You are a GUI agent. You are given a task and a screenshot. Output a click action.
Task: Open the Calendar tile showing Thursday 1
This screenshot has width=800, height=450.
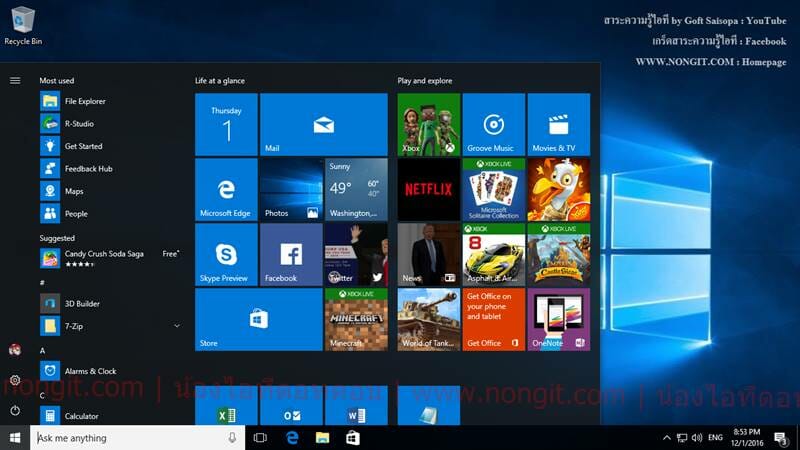click(x=226, y=124)
